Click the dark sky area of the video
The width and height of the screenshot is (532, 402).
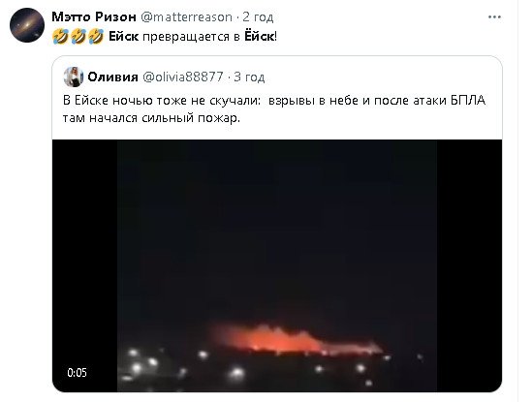click(x=277, y=221)
